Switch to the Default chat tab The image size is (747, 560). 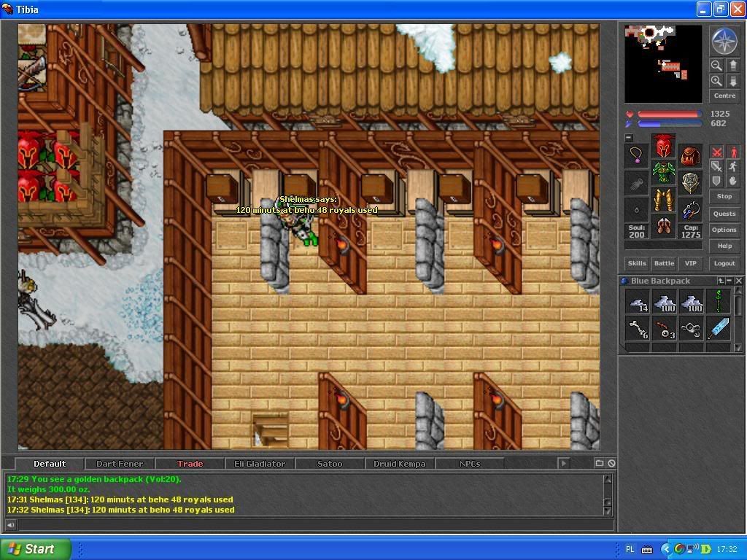[x=50, y=464]
